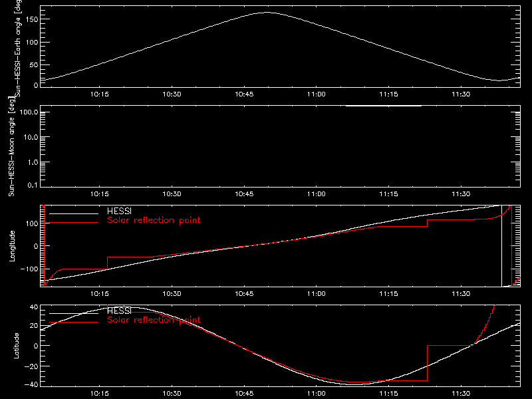Screen dimensions: 532x399
Task: Click the Latitude axis title
Action: click(x=16, y=346)
